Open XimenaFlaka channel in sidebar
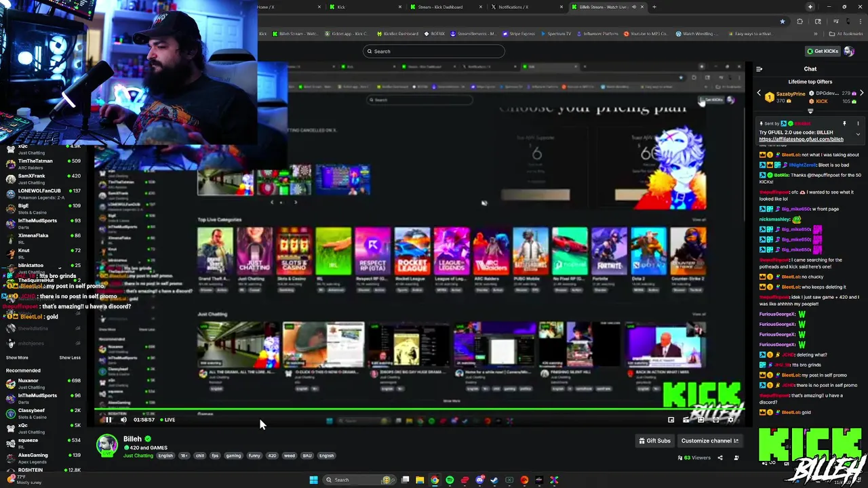This screenshot has height=488, width=868. tap(43, 238)
